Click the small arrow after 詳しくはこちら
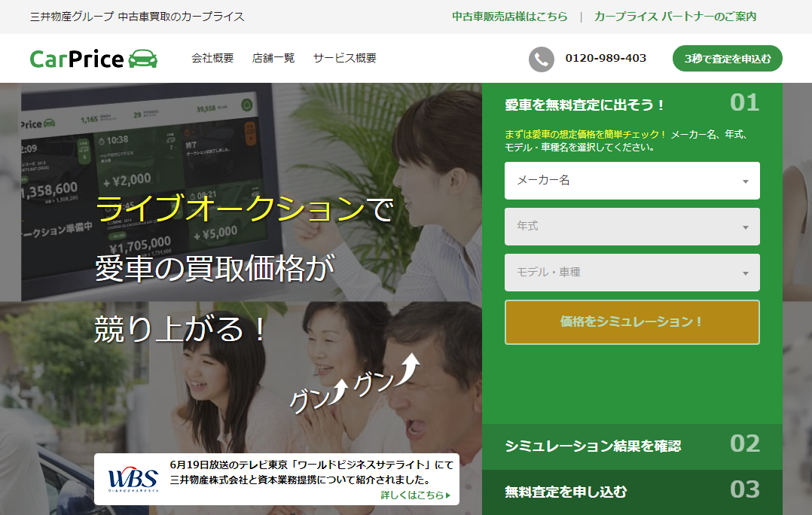The image size is (812, 515). click(448, 495)
